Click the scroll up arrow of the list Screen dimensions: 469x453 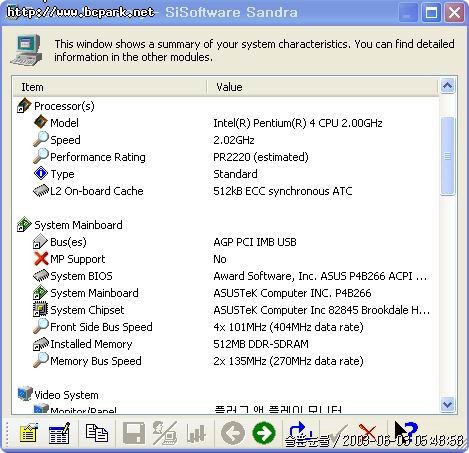(447, 86)
